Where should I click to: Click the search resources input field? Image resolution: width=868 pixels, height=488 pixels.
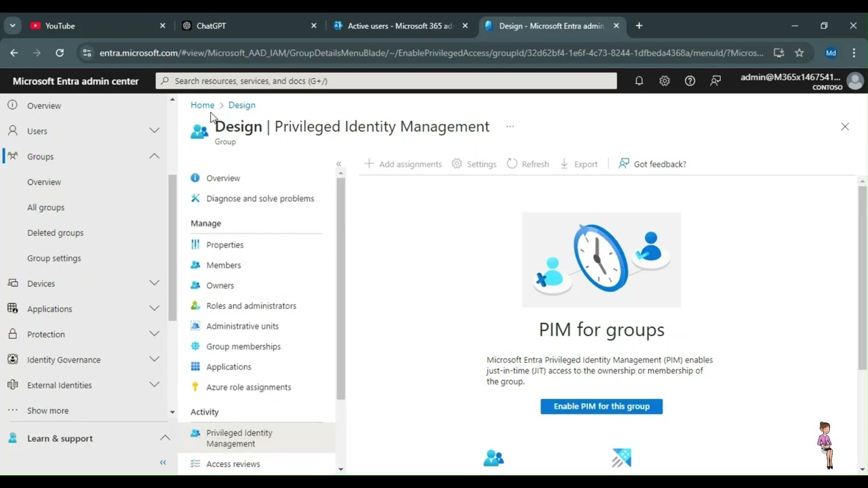point(387,81)
